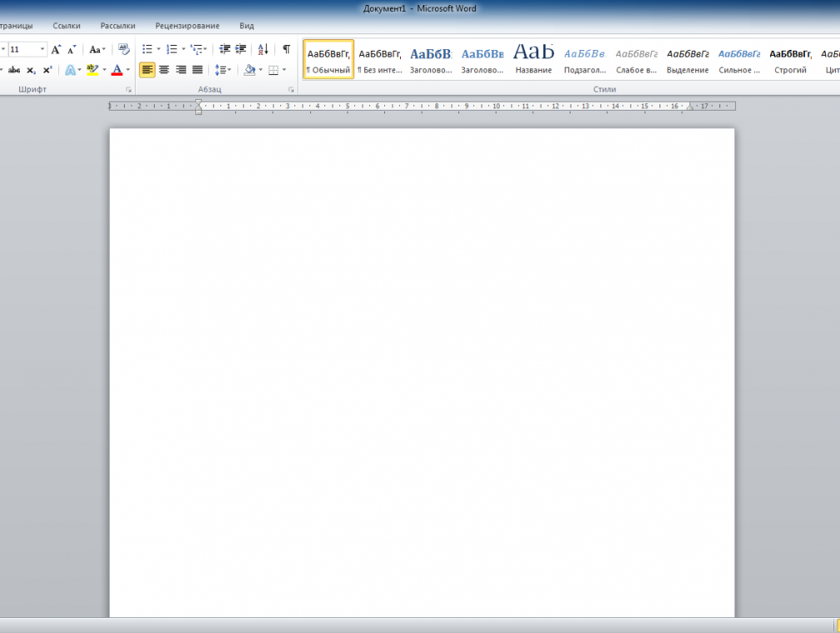Expand the font color dropdown arrow
840x633 pixels.
(x=128, y=70)
